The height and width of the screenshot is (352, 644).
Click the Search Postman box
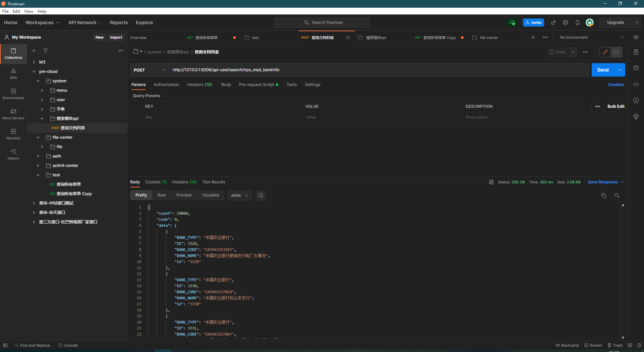click(x=322, y=23)
